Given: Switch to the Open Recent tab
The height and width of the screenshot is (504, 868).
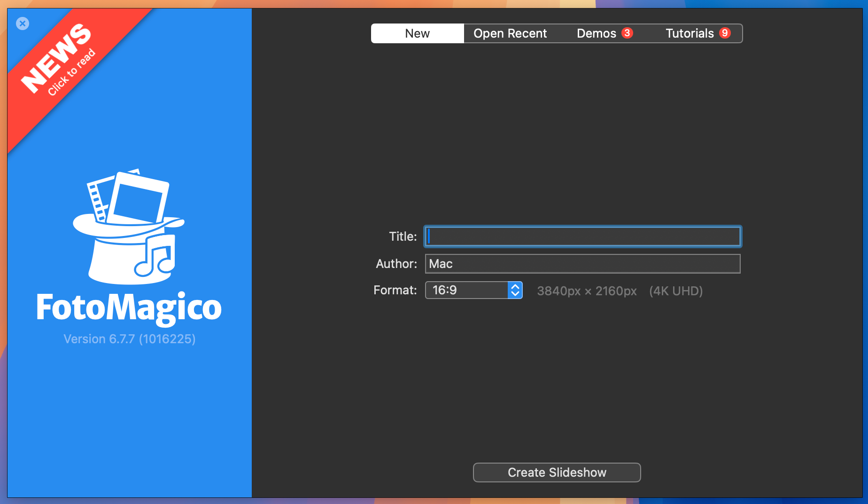Looking at the screenshot, I should click(510, 33).
